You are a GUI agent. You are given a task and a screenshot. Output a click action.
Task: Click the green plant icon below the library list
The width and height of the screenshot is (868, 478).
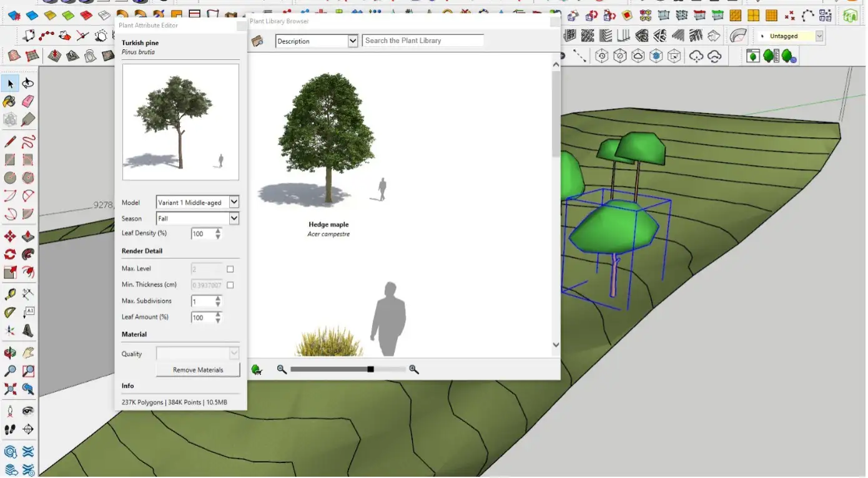coord(257,369)
